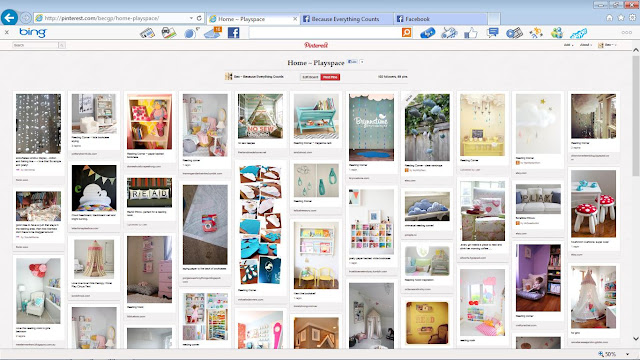The width and height of the screenshot is (640, 360).
Task: Open favorites star icon at top right
Action: [621, 18]
